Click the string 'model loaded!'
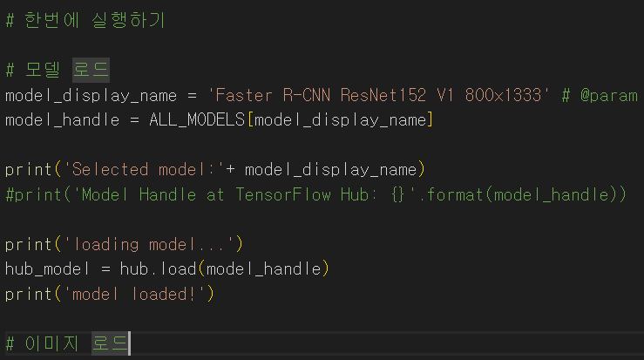644x360 pixels. (134, 295)
